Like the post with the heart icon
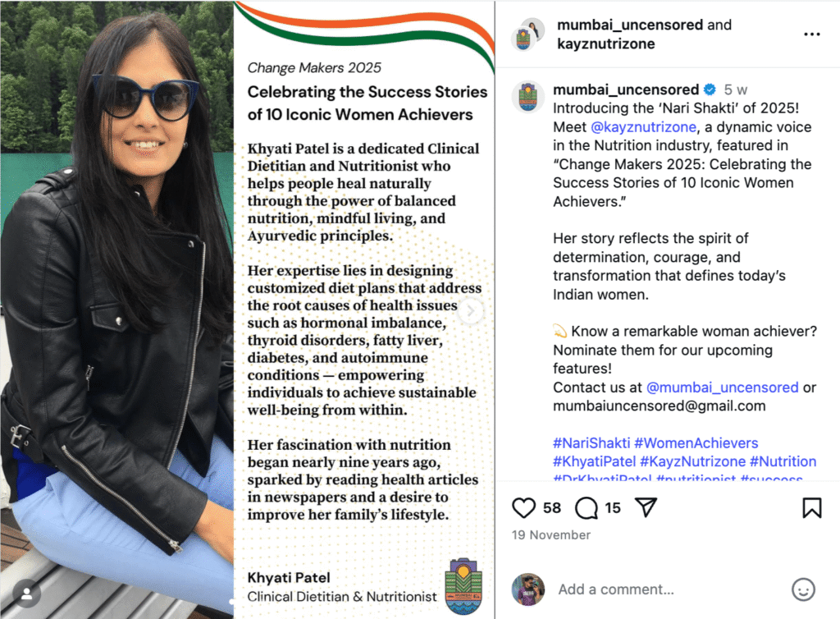Image resolution: width=840 pixels, height=619 pixels. point(523,508)
